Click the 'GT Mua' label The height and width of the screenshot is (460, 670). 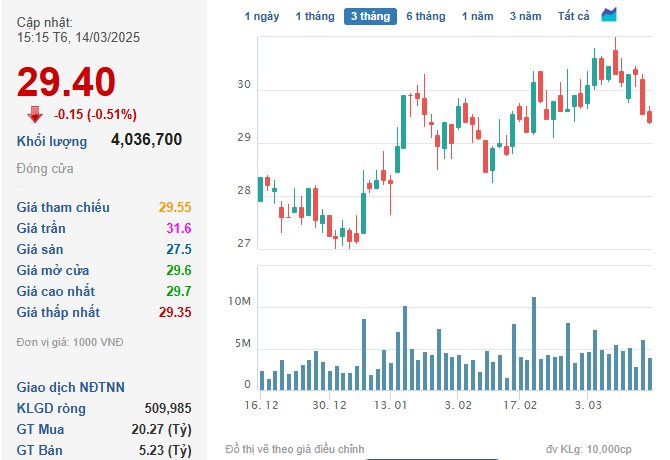(x=40, y=429)
